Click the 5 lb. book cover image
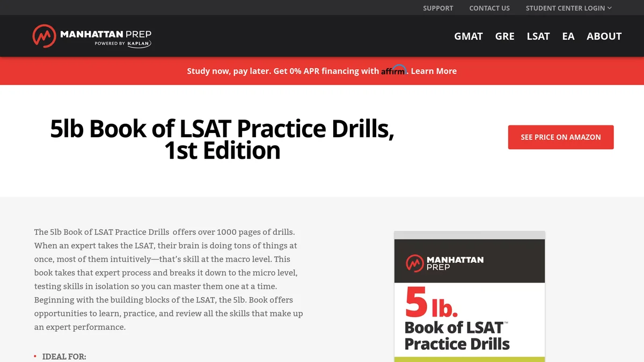Screen dimensions: 644x362 470,297
